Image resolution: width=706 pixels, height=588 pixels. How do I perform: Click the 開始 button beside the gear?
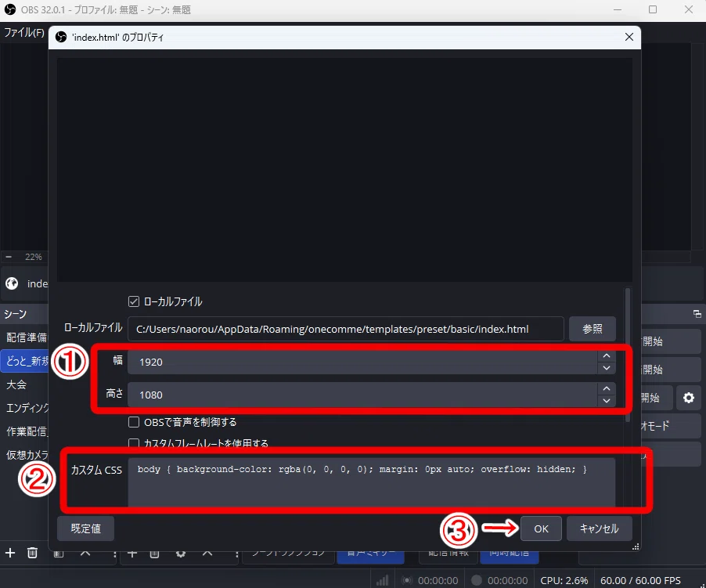pyautogui.click(x=657, y=398)
